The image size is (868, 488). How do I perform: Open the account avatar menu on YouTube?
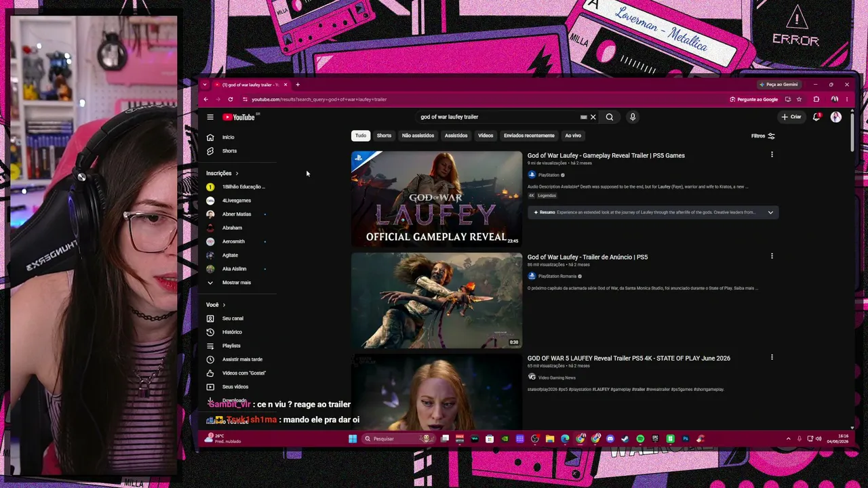tap(836, 117)
